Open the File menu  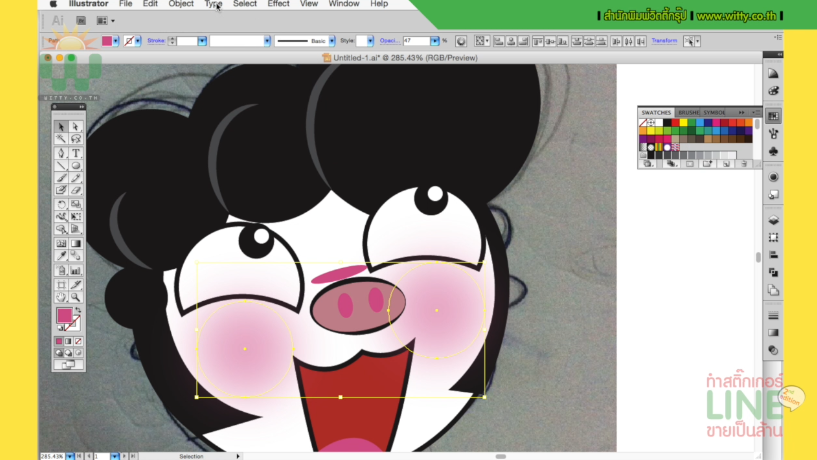(126, 4)
